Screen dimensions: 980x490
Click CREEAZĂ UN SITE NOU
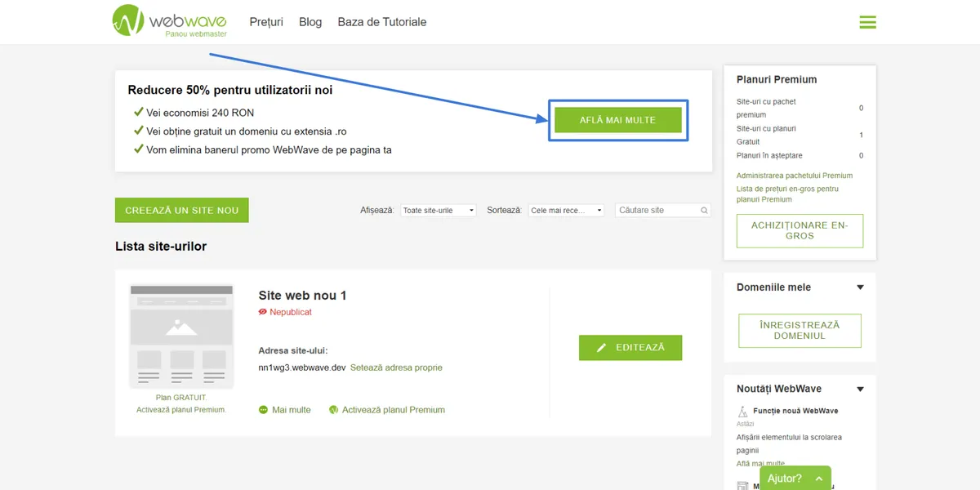182,210
